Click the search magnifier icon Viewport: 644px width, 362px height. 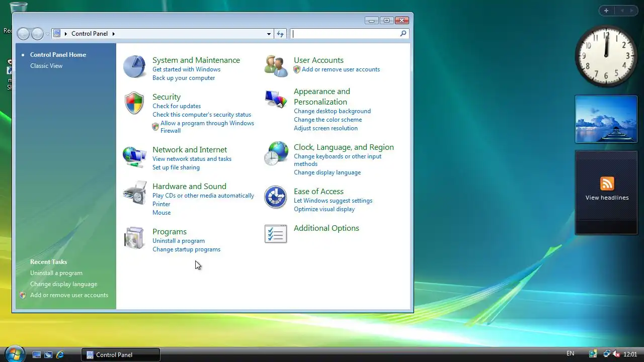pos(403,34)
